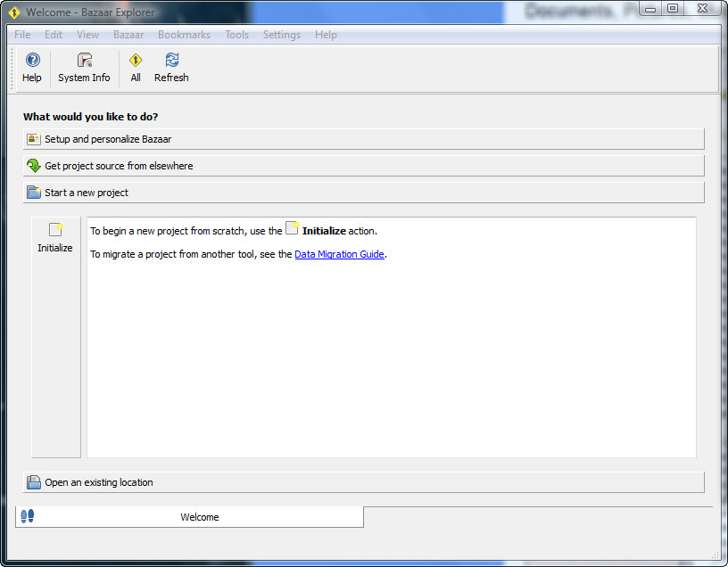This screenshot has width=728, height=567.
Task: Click the Bazaar icon in title bar
Action: click(14, 12)
